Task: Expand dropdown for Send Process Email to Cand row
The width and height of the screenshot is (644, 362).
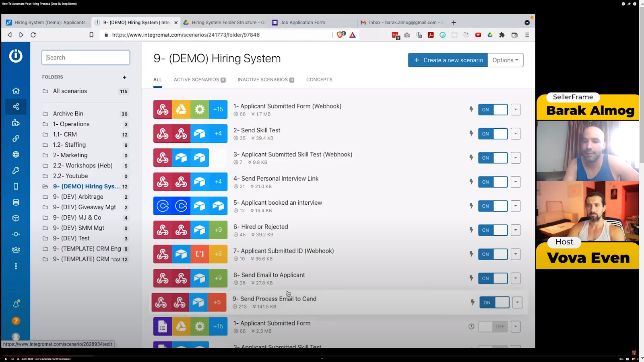Action: tap(517, 302)
